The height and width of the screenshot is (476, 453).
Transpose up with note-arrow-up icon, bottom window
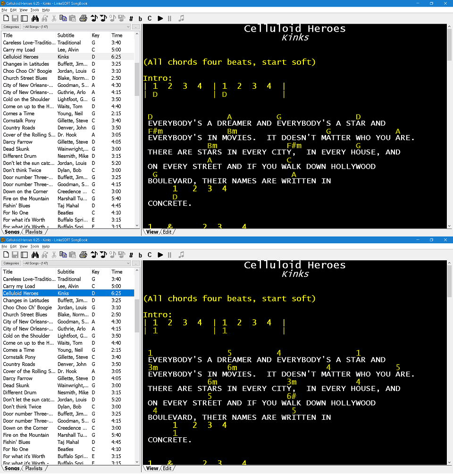pos(94,255)
